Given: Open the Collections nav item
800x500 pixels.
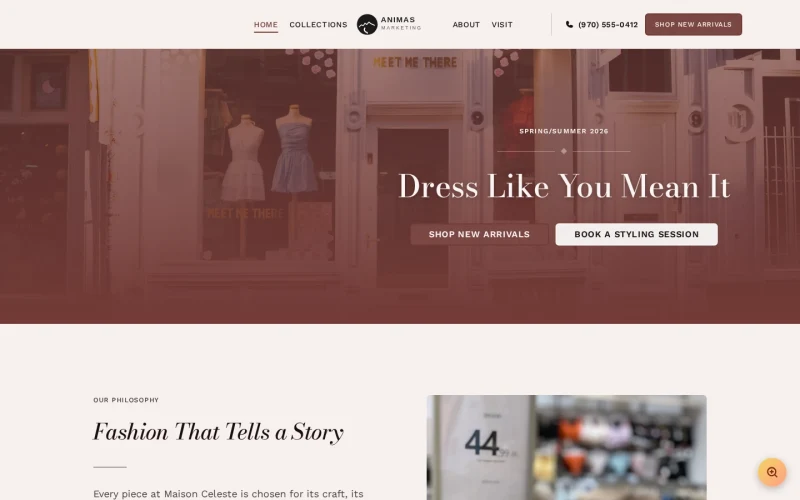Looking at the screenshot, I should coord(318,24).
